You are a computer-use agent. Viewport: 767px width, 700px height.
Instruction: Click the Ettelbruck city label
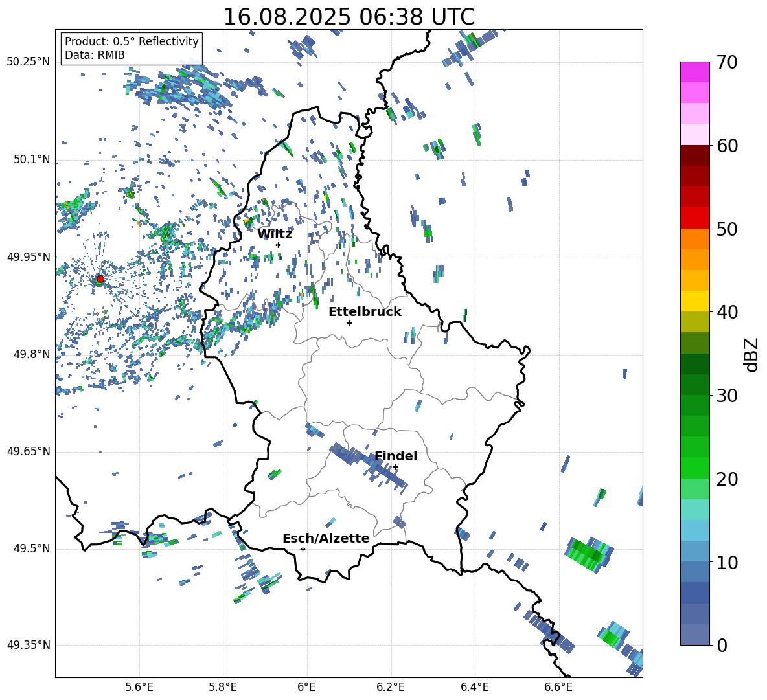pos(365,312)
